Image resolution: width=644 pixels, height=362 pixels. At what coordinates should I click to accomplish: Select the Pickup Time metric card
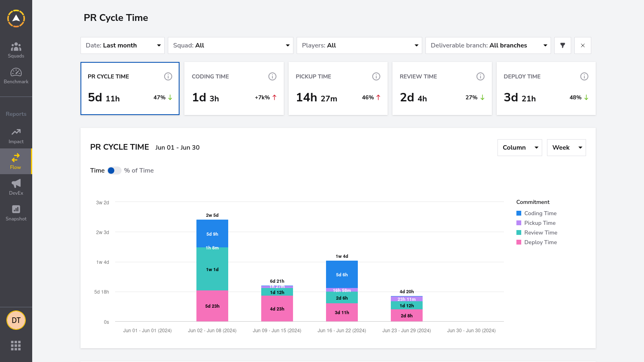(338, 88)
